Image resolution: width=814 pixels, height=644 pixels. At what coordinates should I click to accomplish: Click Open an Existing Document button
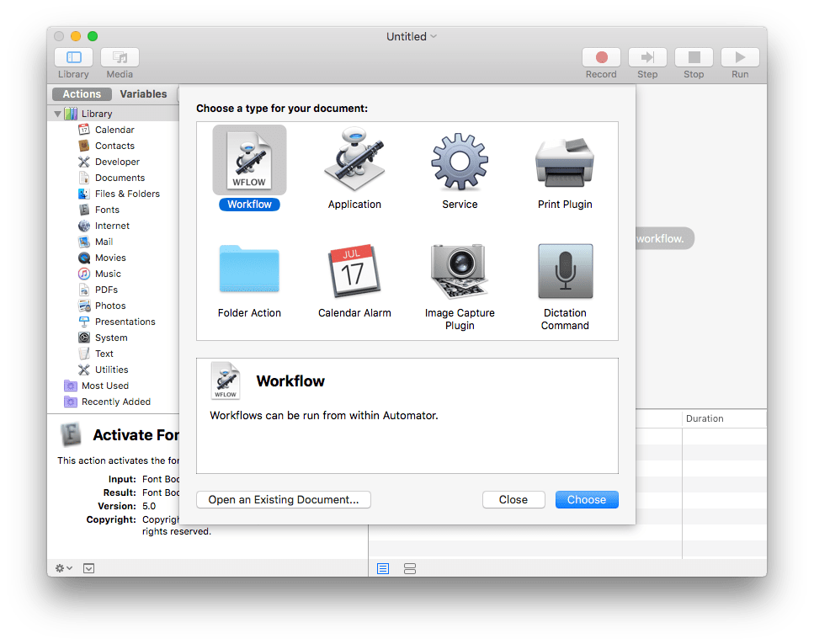click(x=284, y=499)
